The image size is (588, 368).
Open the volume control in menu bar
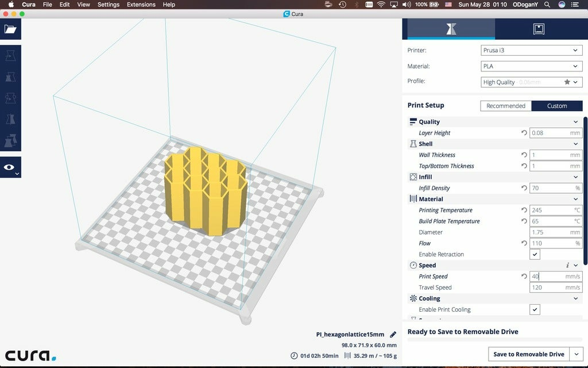coord(407,5)
